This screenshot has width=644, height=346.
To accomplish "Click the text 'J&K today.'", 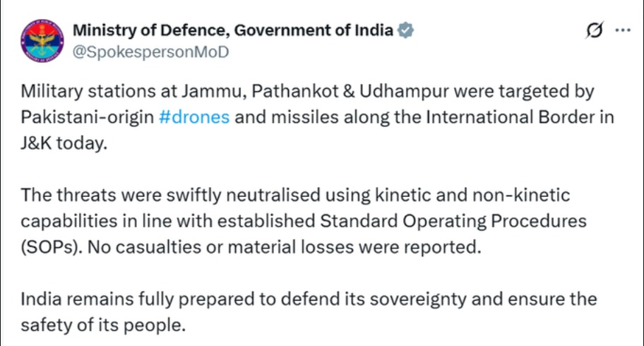I will [x=64, y=143].
